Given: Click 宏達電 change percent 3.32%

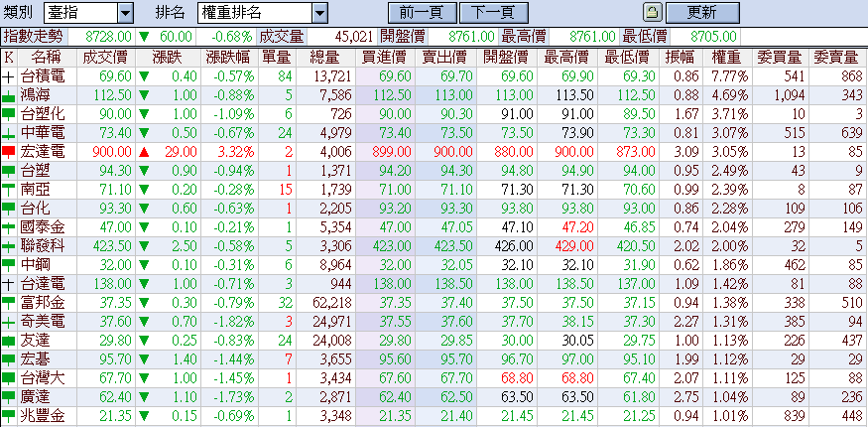Looking at the screenshot, I should [x=235, y=152].
